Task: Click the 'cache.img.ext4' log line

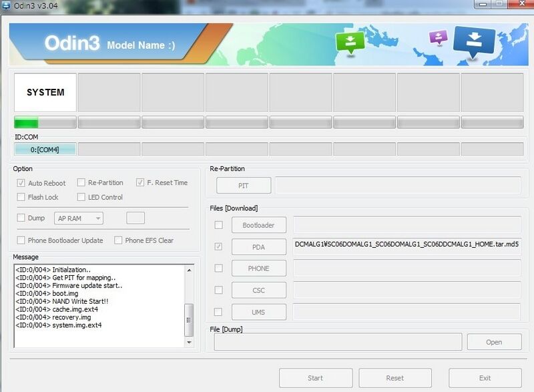Action: (x=57, y=309)
